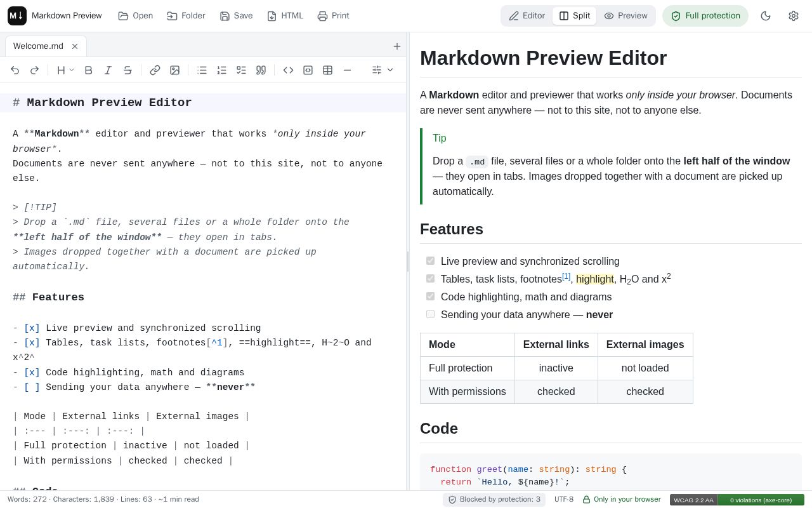The height and width of the screenshot is (508, 812).
Task: Apply italic formatting
Action: [108, 70]
